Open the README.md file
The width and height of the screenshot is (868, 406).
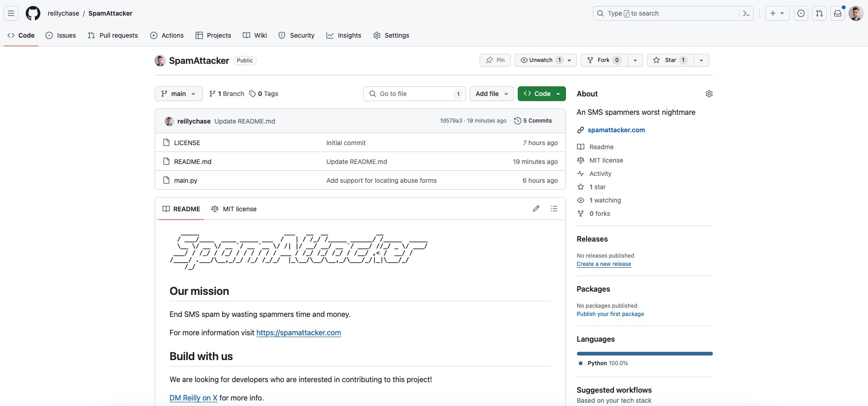coord(193,162)
